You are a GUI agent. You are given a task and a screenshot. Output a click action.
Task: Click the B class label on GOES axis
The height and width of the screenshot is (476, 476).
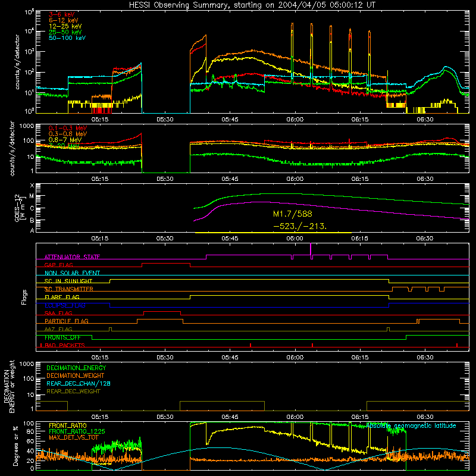[x=32, y=220]
